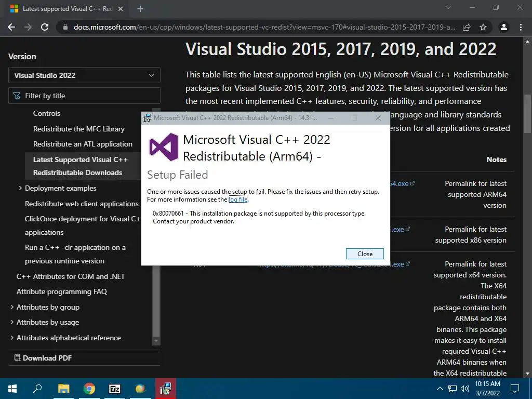Open the tab search chevron in title bar
The height and width of the screenshot is (399, 532).
coord(448,7)
